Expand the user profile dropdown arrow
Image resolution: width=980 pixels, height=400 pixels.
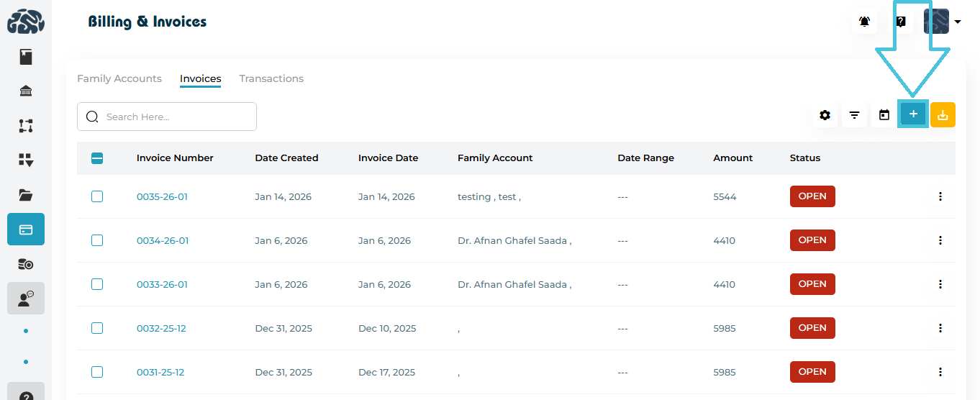click(958, 22)
